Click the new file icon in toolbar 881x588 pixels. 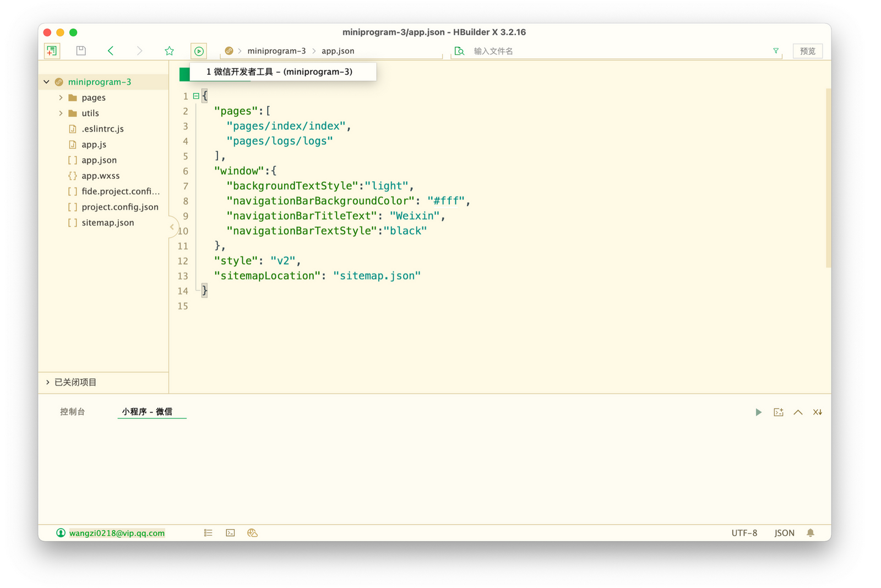point(52,51)
